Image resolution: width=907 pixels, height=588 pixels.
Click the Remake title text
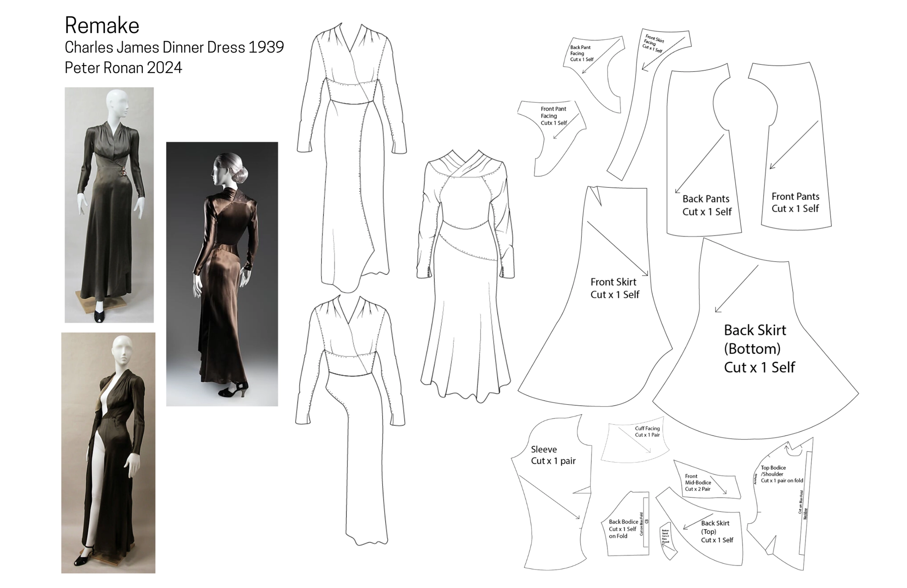[102, 26]
